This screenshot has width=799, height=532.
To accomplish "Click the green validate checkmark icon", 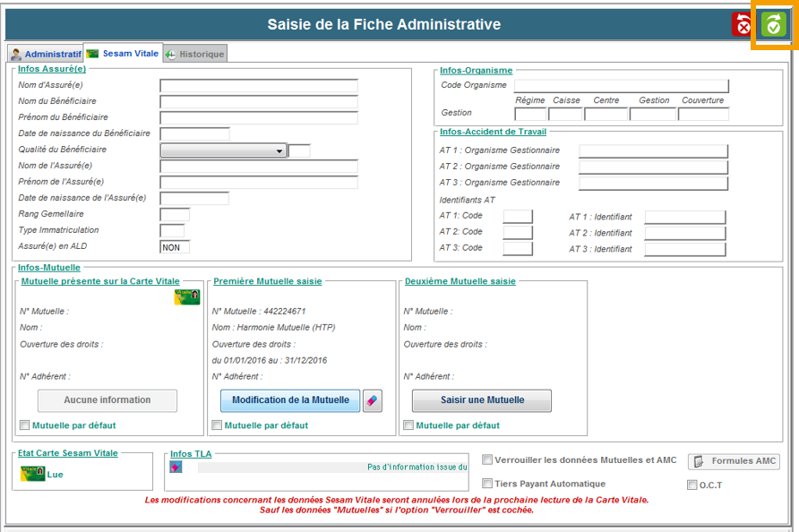I will coord(772,25).
